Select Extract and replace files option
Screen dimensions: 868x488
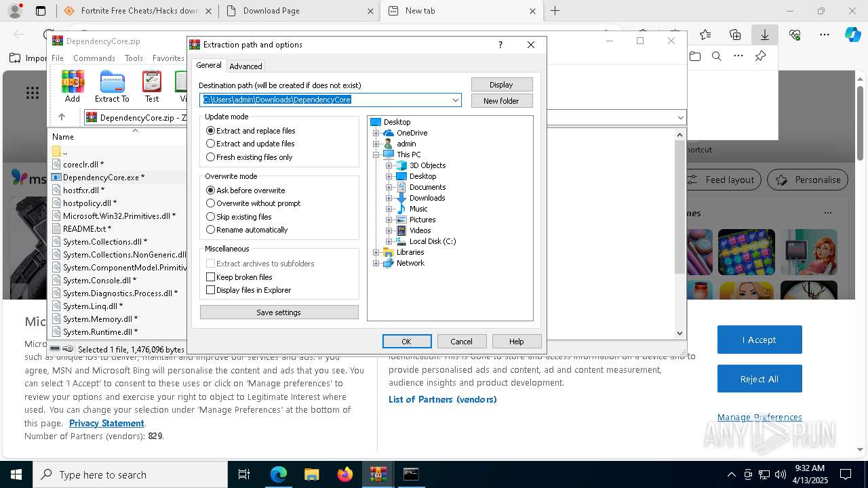coord(251,131)
